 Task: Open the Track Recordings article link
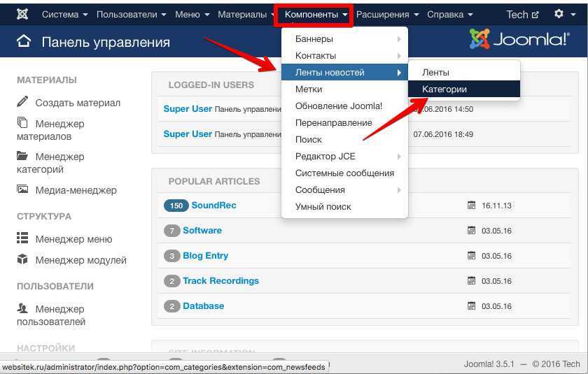[x=220, y=280]
